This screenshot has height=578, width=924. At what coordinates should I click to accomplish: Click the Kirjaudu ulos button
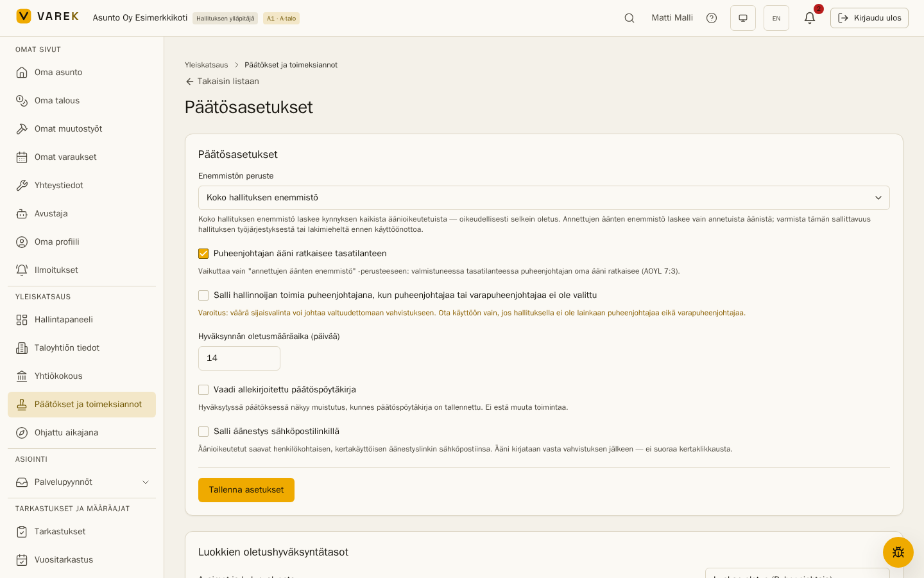pyautogui.click(x=869, y=18)
